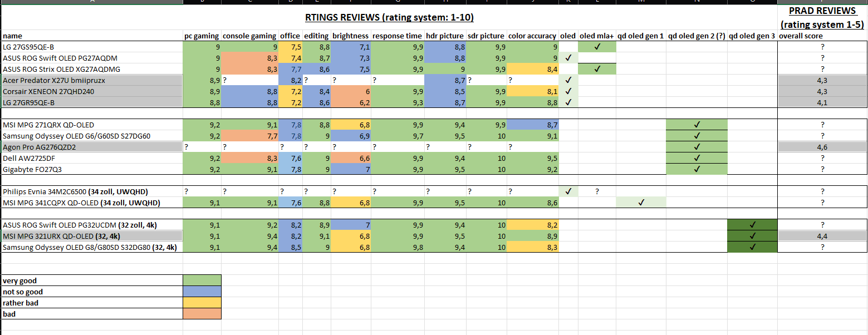Select the 'brightness' header cell

351,36
